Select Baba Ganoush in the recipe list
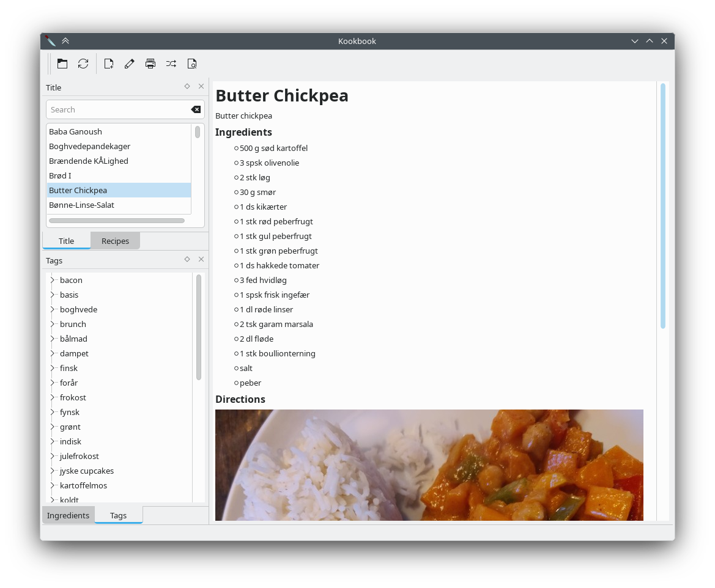Screen dimensions: 715x588 76,131
